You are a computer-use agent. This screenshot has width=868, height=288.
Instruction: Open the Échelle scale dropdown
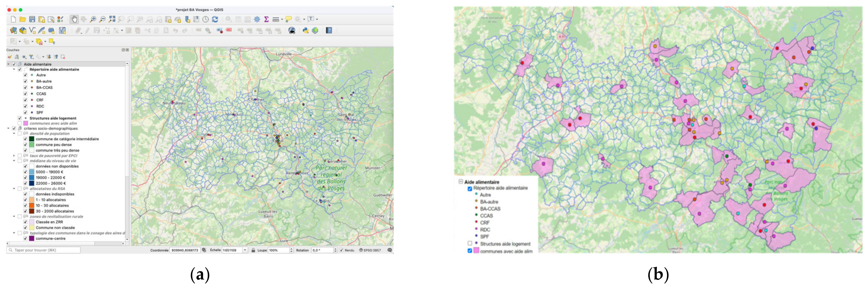(245, 250)
